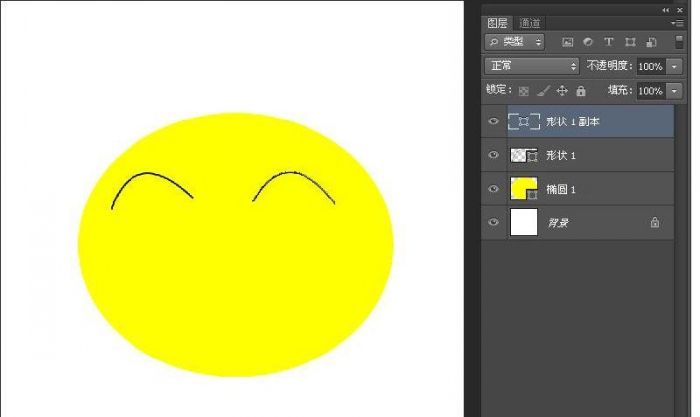Toggle the layer filter on/off switch
This screenshot has height=417, width=700.
pyautogui.click(x=679, y=42)
